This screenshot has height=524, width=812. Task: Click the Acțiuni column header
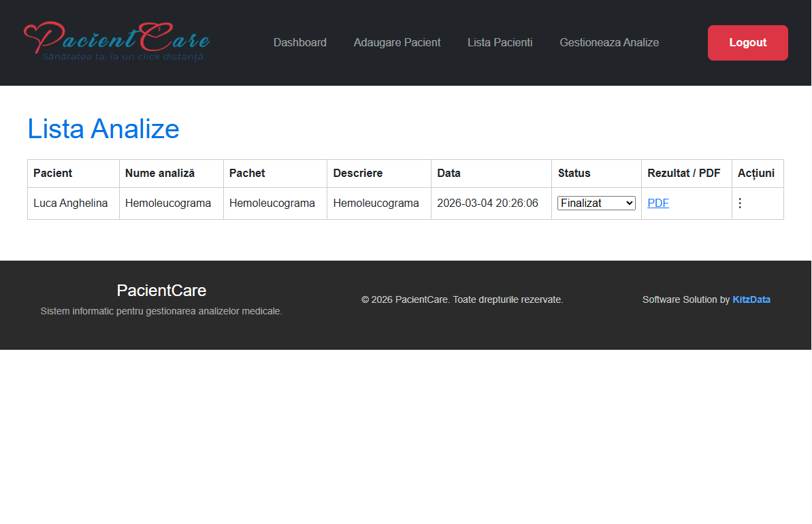point(756,173)
